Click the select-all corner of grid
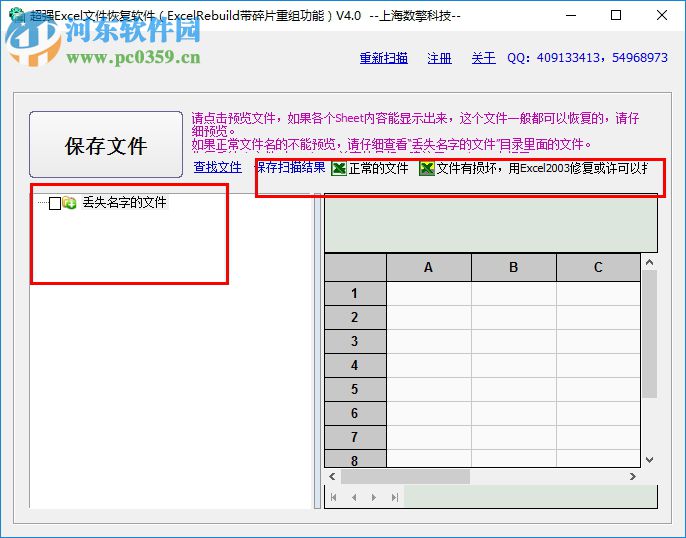 coord(355,267)
